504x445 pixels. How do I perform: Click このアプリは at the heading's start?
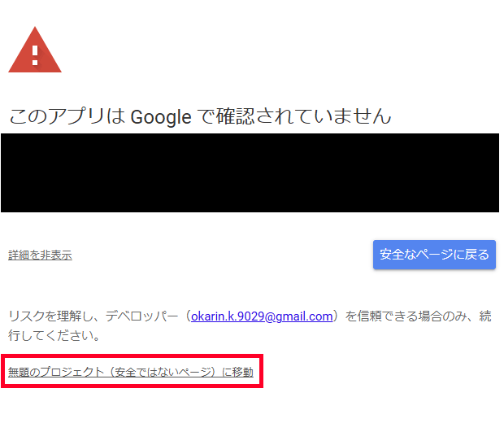click(67, 116)
